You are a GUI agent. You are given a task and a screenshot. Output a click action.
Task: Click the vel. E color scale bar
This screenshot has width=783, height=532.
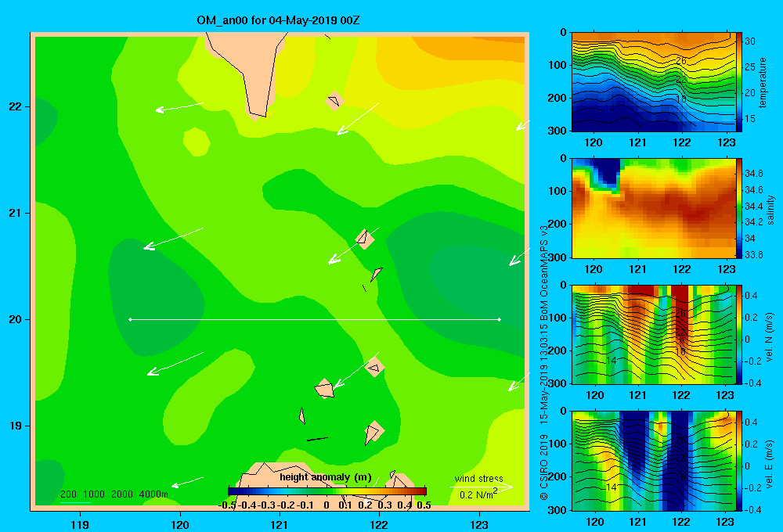tap(739, 461)
